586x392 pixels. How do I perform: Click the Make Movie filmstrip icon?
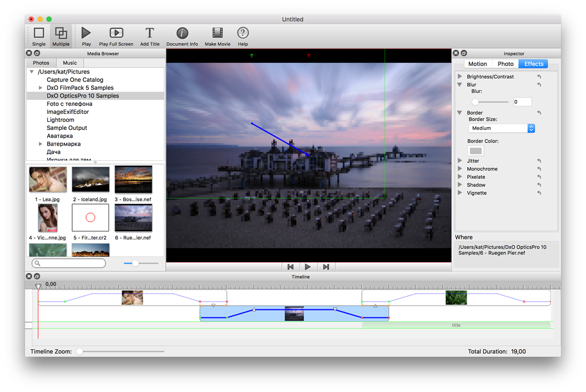(217, 33)
